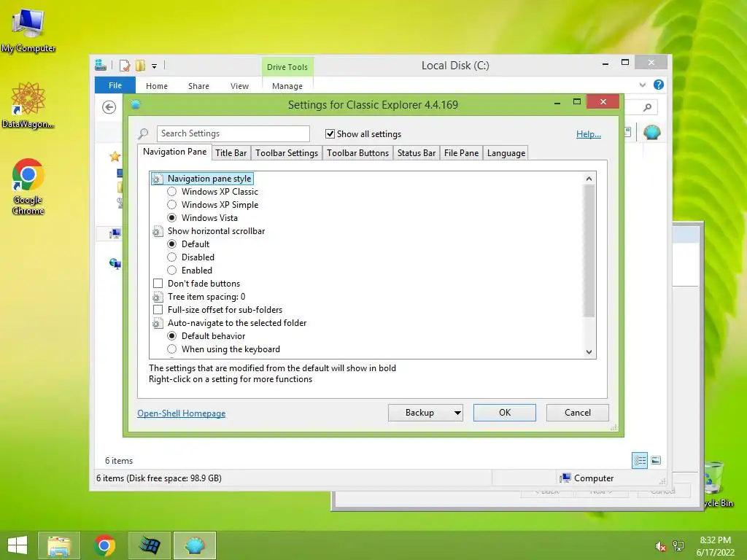Open File Explorer from the taskbar
Screen dimensions: 747x560
[x=59, y=545]
